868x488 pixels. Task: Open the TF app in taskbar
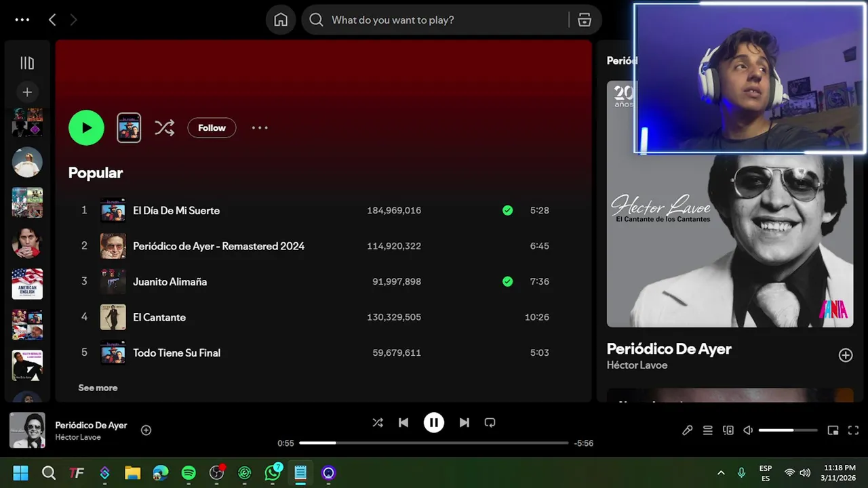[x=77, y=473]
